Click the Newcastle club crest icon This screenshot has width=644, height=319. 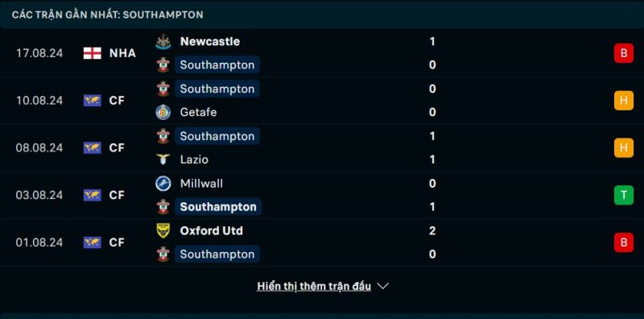pyautogui.click(x=163, y=42)
